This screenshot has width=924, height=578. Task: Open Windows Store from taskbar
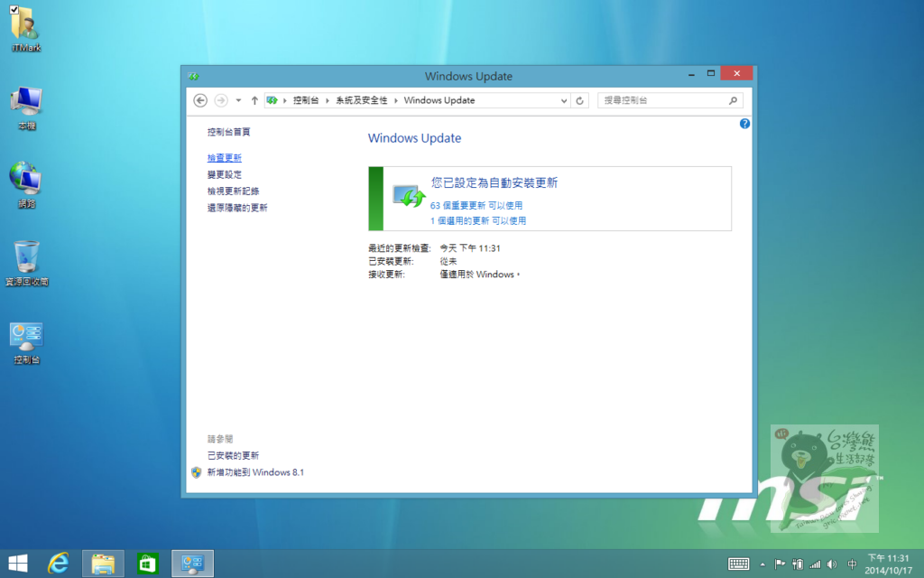(147, 564)
